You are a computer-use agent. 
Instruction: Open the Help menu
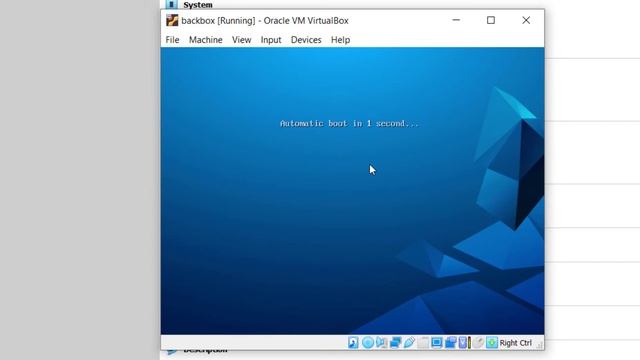click(340, 40)
